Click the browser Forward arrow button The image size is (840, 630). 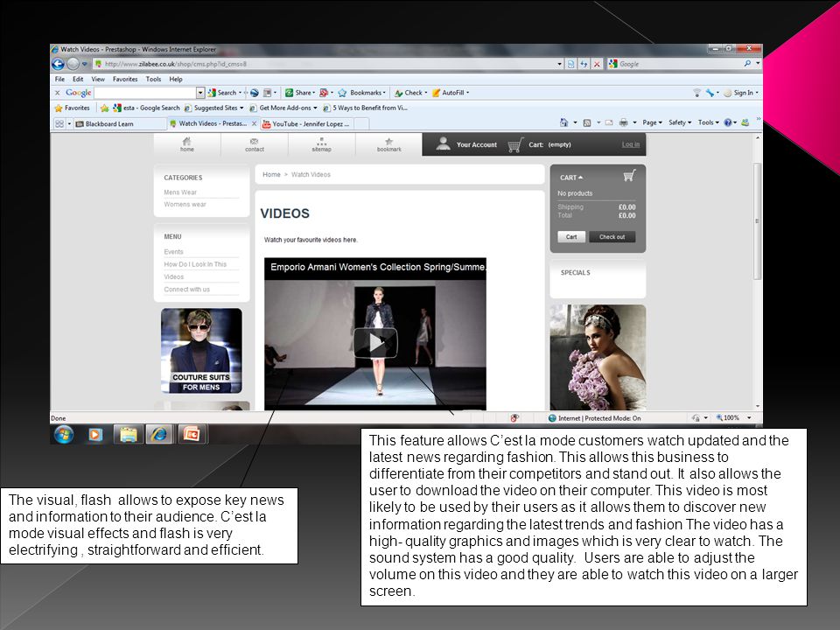pyautogui.click(x=73, y=64)
